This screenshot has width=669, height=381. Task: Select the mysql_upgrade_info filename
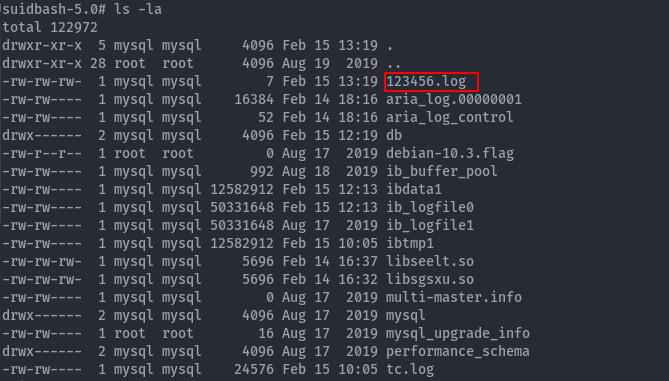tap(458, 333)
